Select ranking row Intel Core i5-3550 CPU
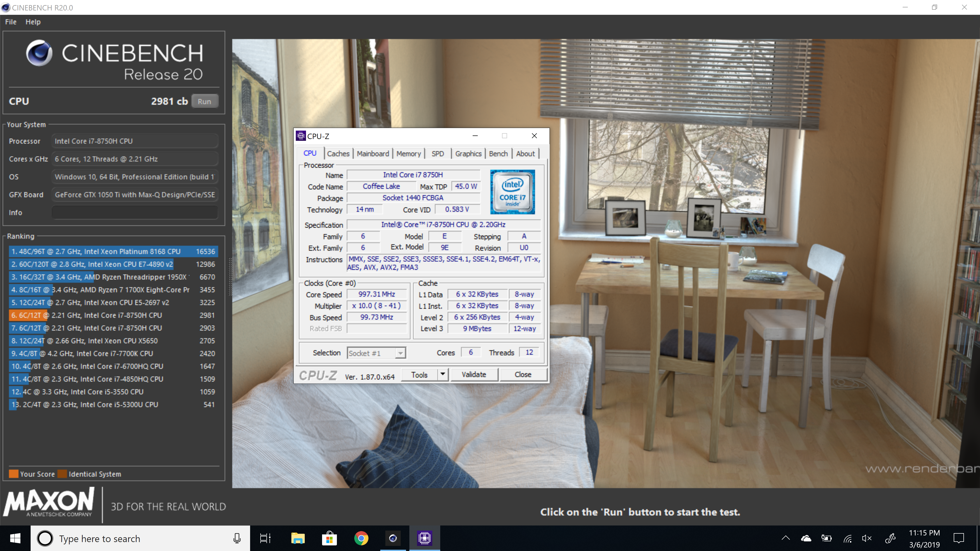 coord(113,392)
